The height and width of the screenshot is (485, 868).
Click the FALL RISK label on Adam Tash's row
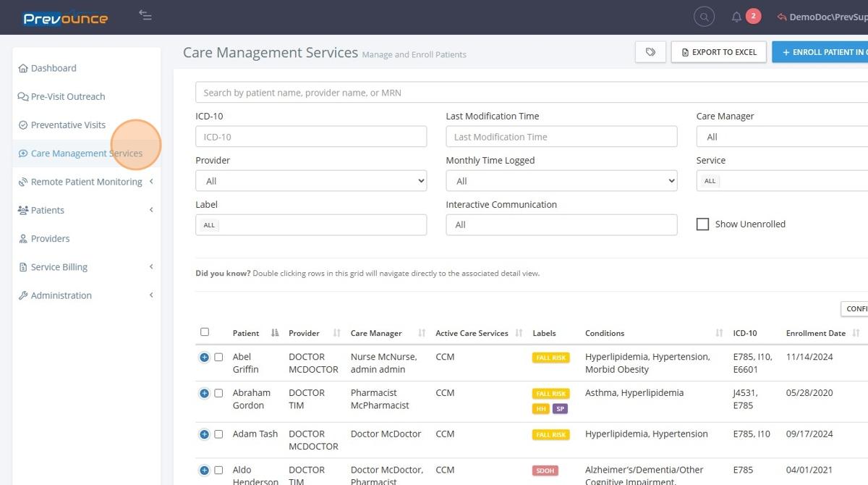click(x=551, y=435)
